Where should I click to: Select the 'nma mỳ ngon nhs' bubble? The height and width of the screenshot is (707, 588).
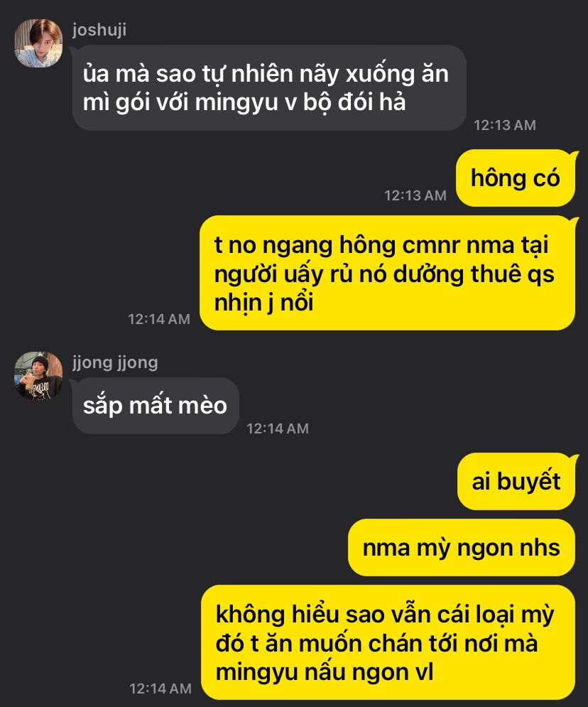pos(462,548)
